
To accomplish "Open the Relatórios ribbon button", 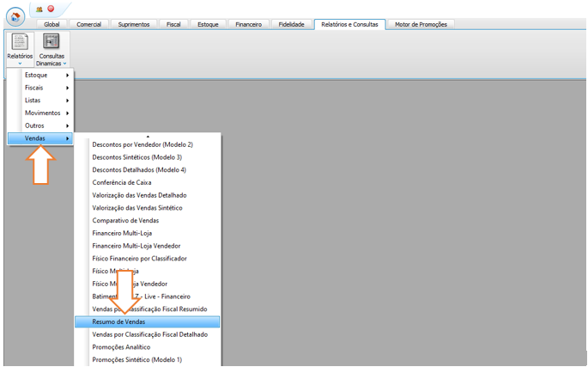I will point(20,49).
